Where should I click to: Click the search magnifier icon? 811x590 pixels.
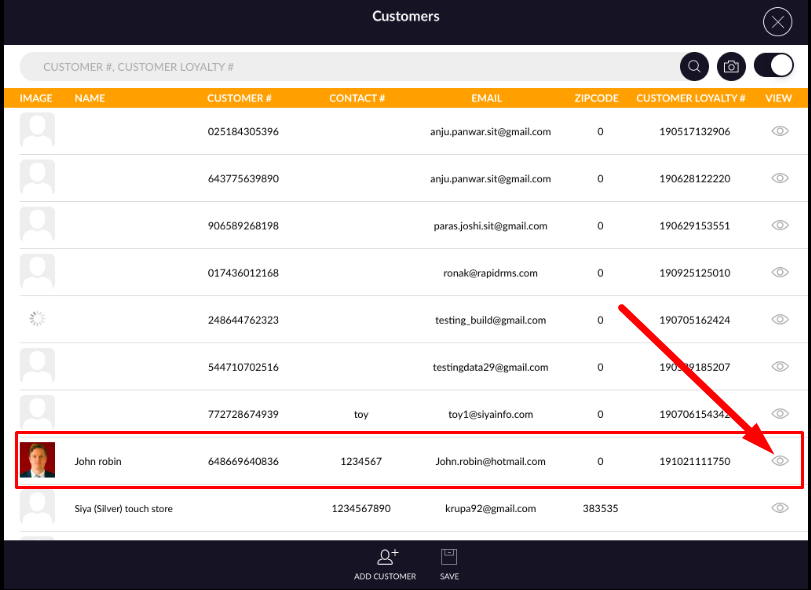click(694, 67)
